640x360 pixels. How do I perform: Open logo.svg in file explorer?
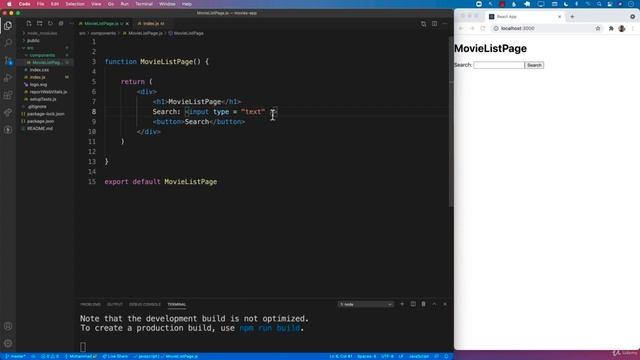coord(38,84)
